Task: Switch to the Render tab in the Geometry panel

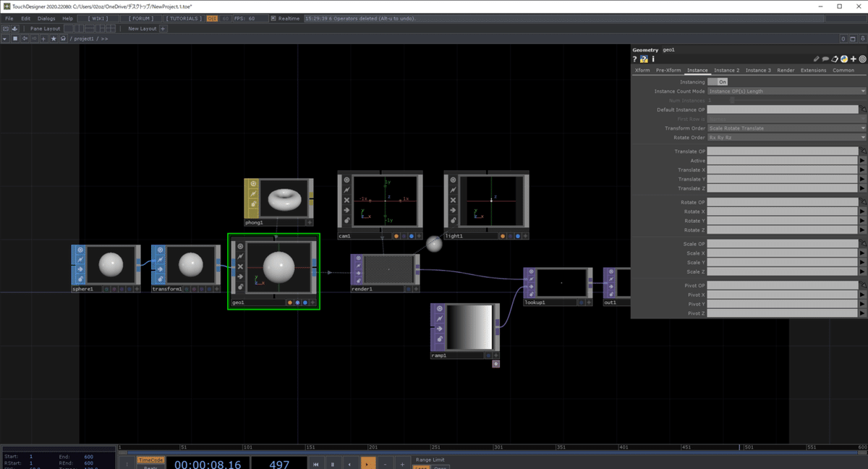Action: tap(786, 70)
